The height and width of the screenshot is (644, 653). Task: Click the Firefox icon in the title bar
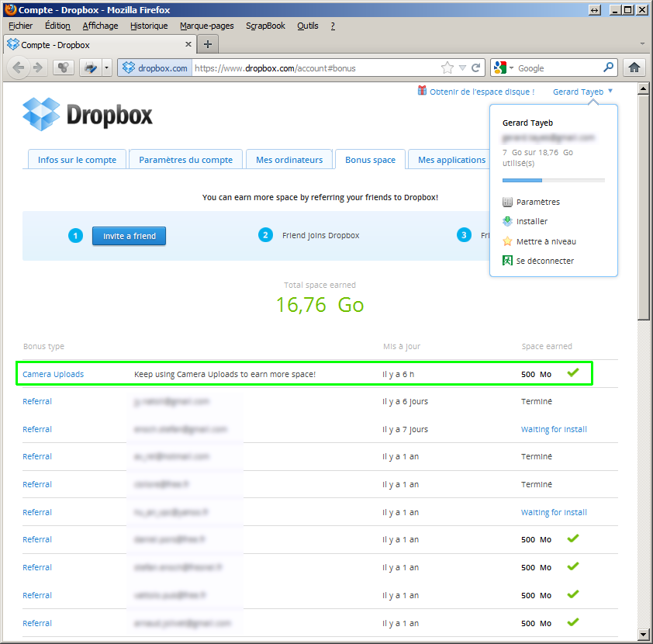(11, 9)
